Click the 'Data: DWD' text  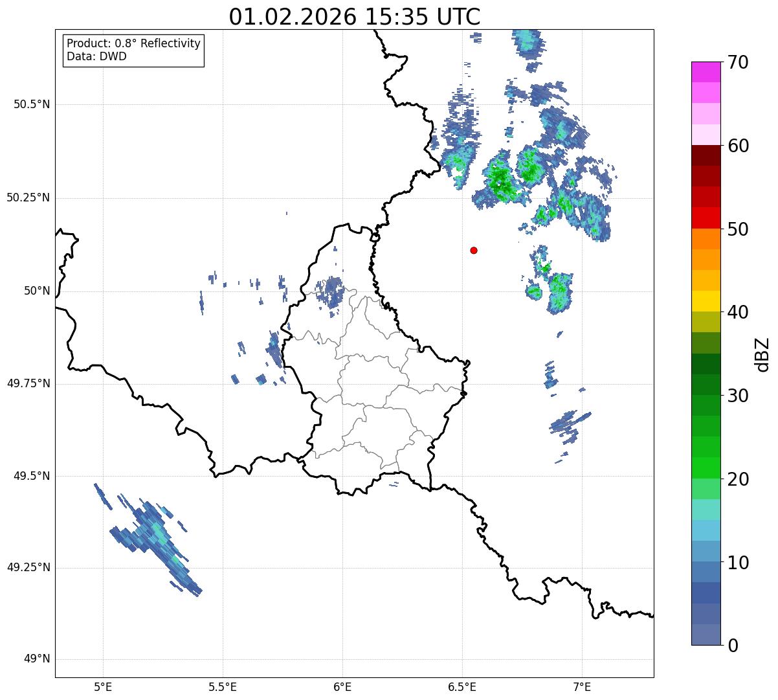pyautogui.click(x=96, y=56)
